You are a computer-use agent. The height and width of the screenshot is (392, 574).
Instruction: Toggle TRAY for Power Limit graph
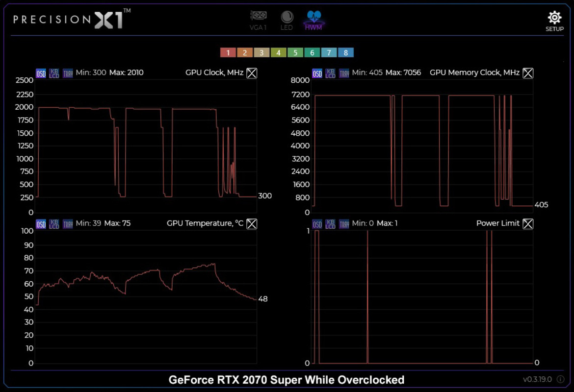tap(344, 224)
